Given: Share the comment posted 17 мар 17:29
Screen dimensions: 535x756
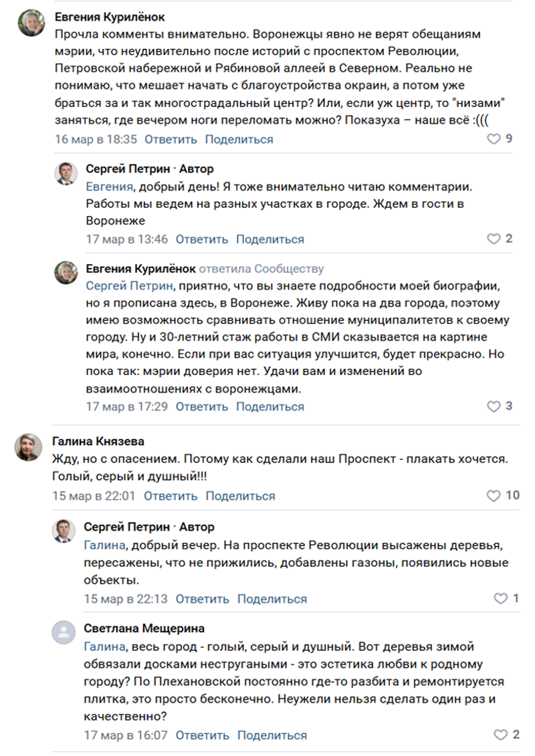Looking at the screenshot, I should [270, 406].
